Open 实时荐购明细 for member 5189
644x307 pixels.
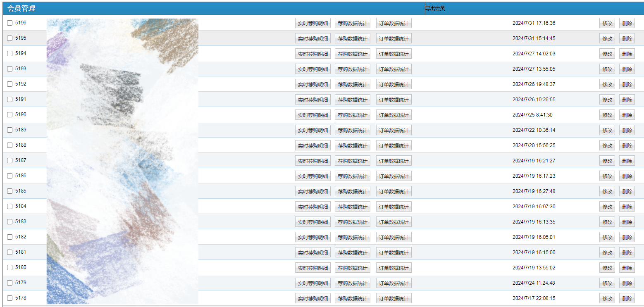pyautogui.click(x=312, y=131)
